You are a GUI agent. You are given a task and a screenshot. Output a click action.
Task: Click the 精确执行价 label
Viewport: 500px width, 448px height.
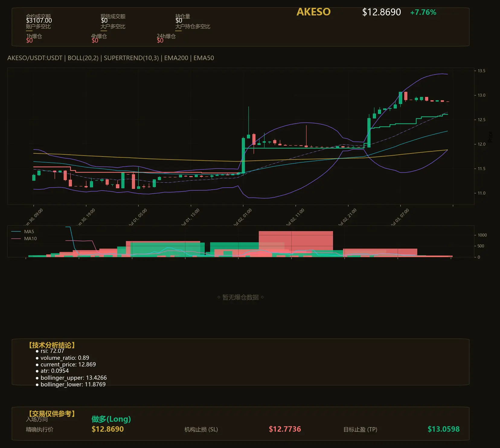(x=40, y=429)
